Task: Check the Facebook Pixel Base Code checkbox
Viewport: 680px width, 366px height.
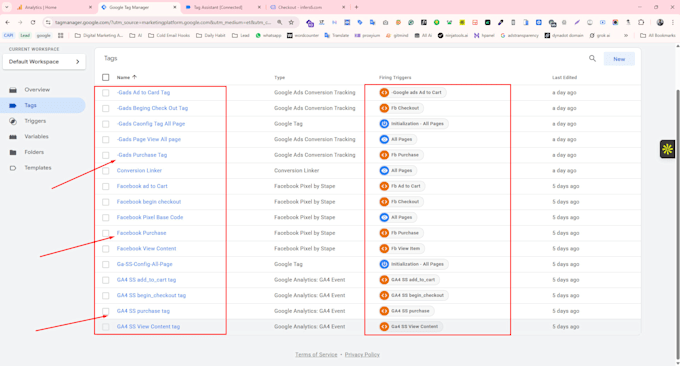Action: point(106,217)
